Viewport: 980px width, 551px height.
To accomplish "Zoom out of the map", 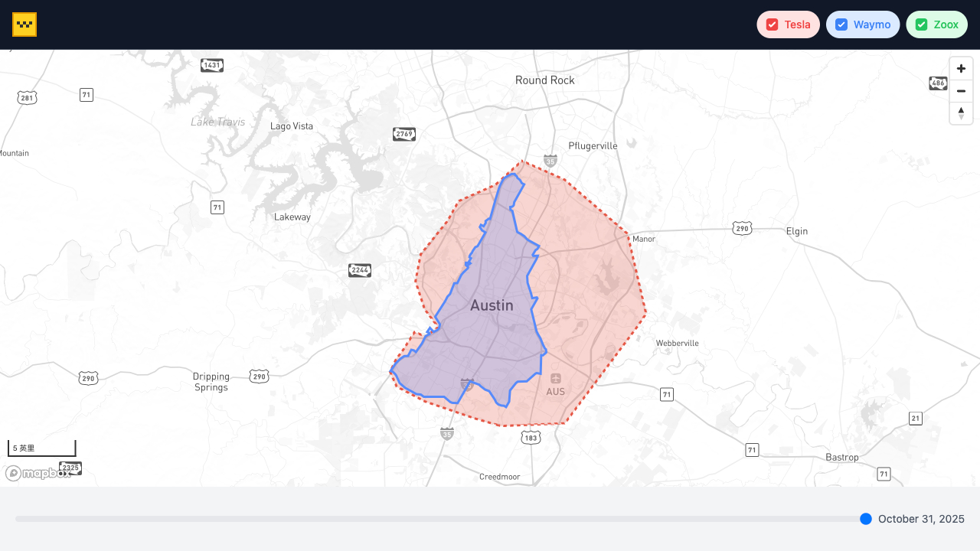I will 961,91.
